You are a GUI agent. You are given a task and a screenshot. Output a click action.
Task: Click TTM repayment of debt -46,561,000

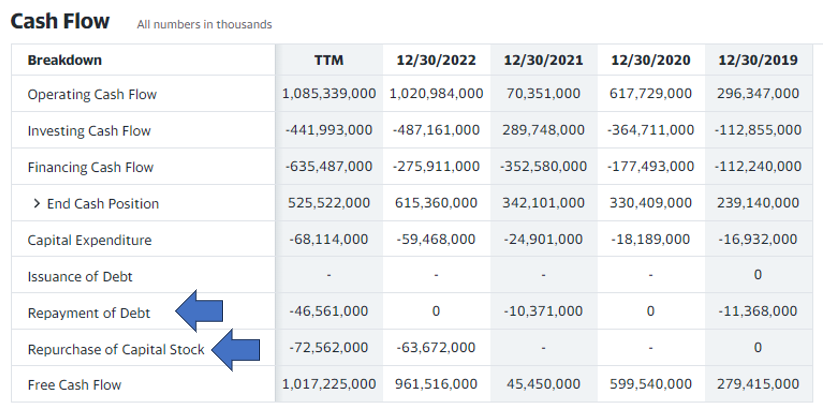(x=329, y=312)
